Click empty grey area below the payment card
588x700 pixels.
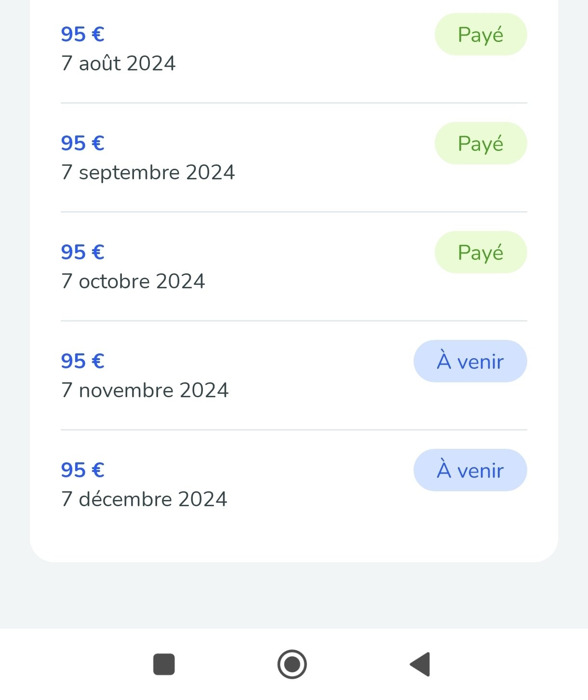click(x=294, y=595)
